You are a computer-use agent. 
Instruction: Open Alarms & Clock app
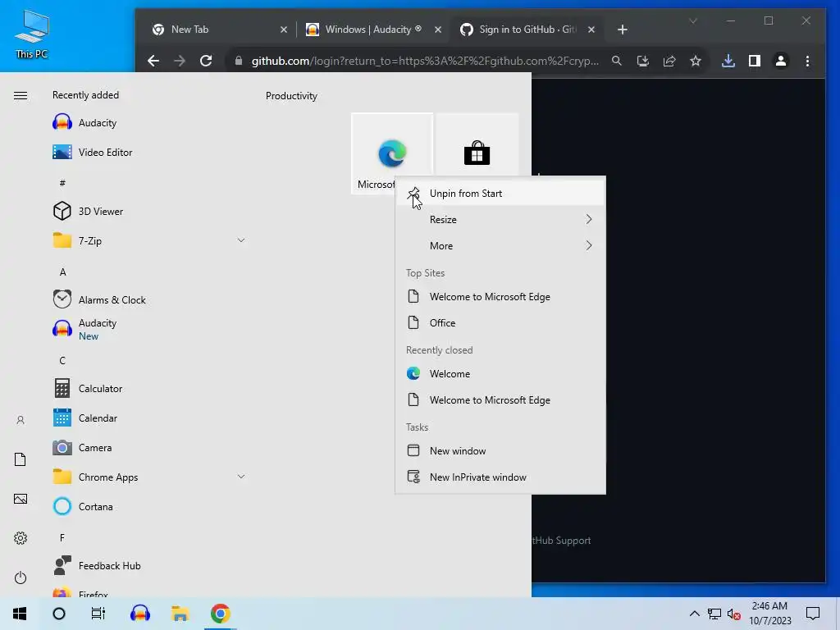pyautogui.click(x=149, y=299)
